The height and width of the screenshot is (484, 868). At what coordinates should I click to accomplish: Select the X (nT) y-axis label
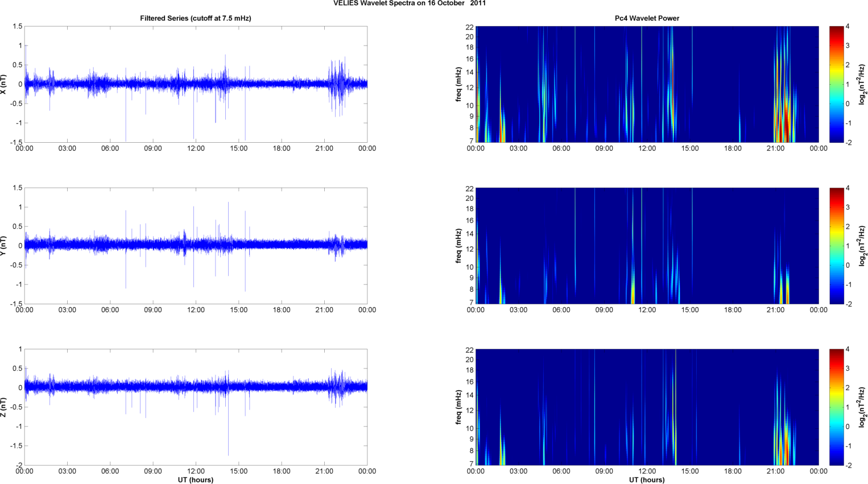click(4, 84)
